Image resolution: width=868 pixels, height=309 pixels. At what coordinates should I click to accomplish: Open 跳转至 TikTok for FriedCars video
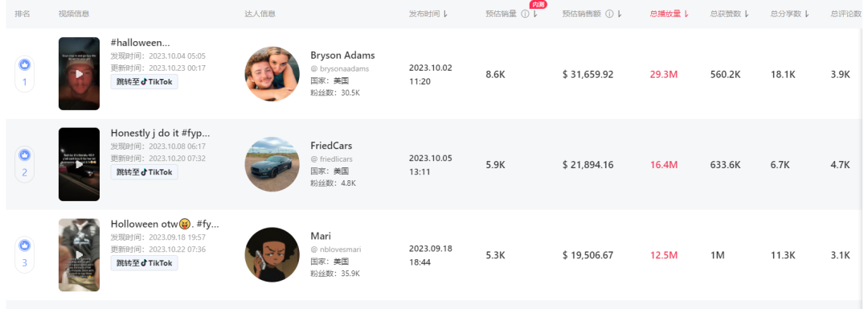(144, 172)
